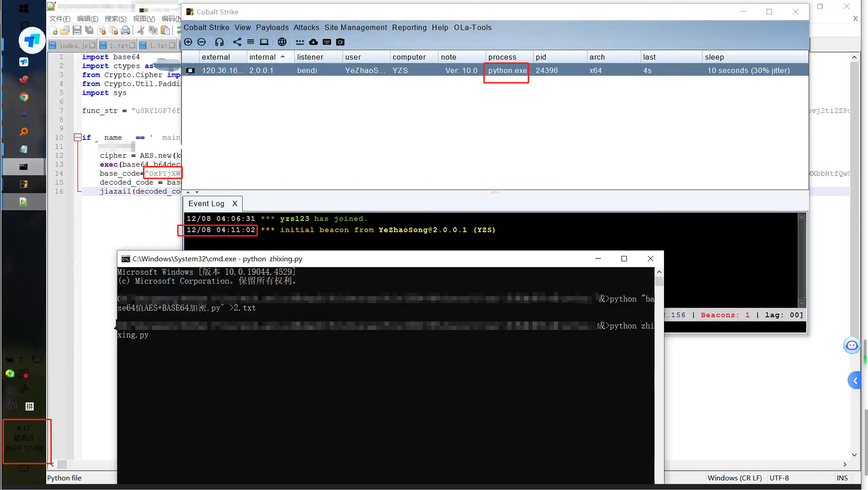Toggle INS mode in status bar
The width and height of the screenshot is (868, 490).
842,478
